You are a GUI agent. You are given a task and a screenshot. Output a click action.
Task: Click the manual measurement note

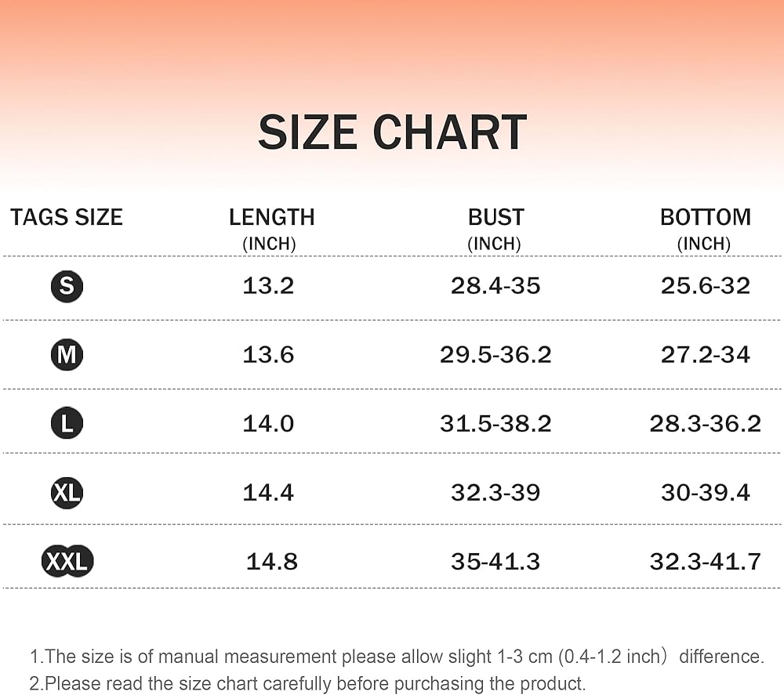click(397, 656)
